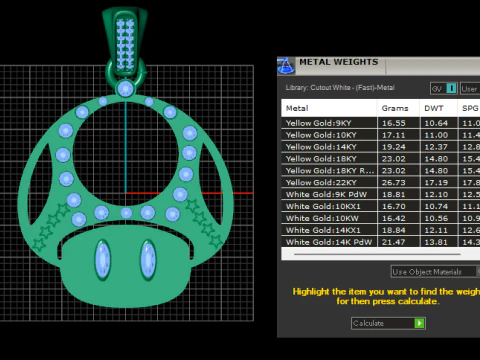Click the 10.74 DWT value

pos(436,206)
